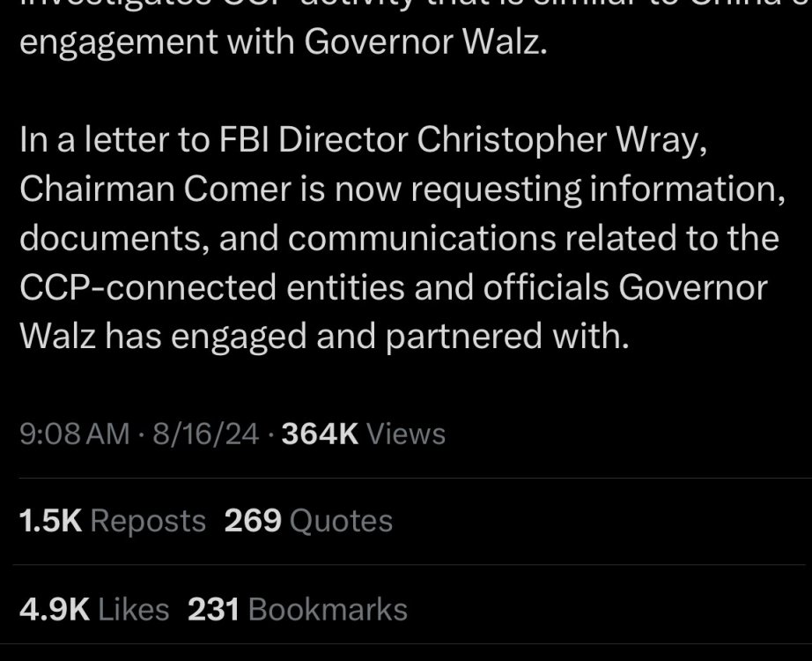Click the 8/16/24 post date
Image resolution: width=812 pixels, height=661 pixels.
pos(205,434)
